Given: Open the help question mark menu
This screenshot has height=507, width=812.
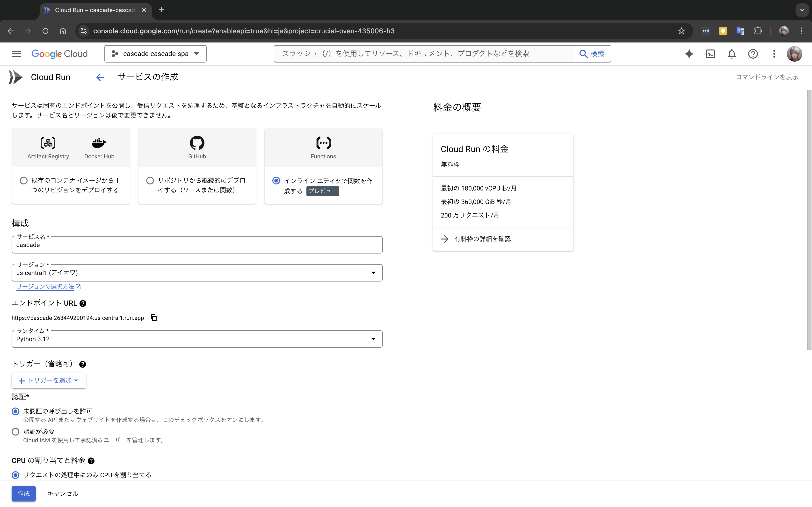Looking at the screenshot, I should (753, 54).
